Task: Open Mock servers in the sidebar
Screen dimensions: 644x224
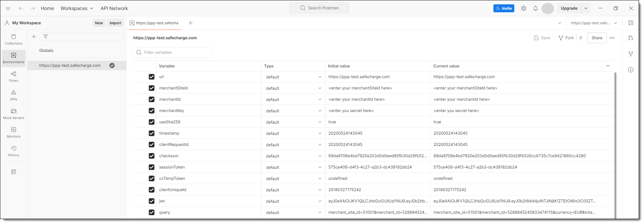Action: (14, 114)
